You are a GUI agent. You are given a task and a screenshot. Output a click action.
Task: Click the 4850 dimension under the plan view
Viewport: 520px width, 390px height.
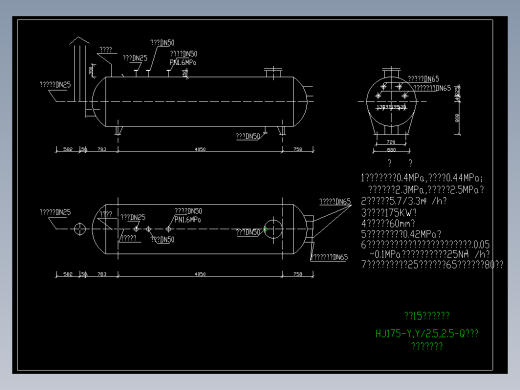point(200,274)
